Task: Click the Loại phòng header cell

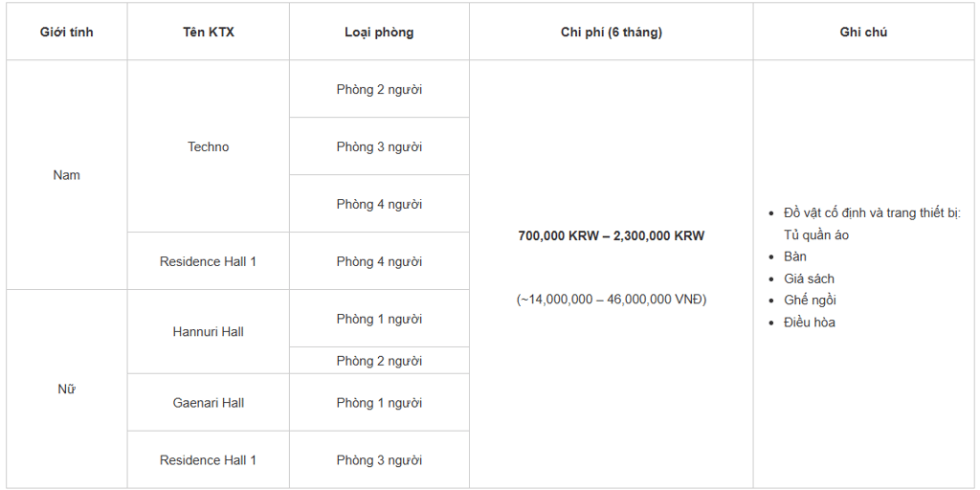Action: (379, 32)
